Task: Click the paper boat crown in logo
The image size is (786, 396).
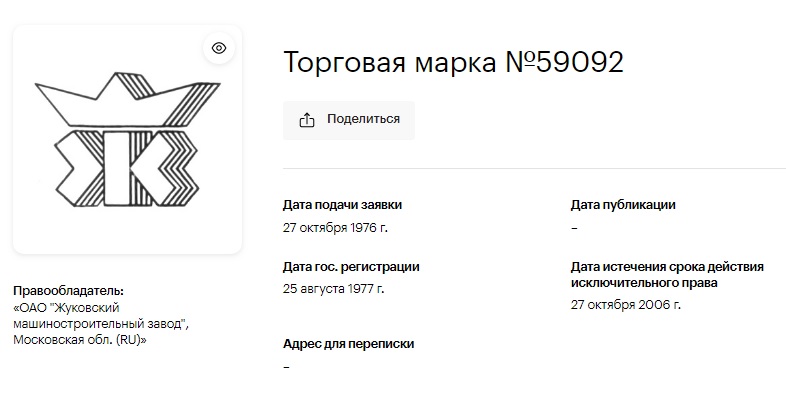Action: pos(127,99)
